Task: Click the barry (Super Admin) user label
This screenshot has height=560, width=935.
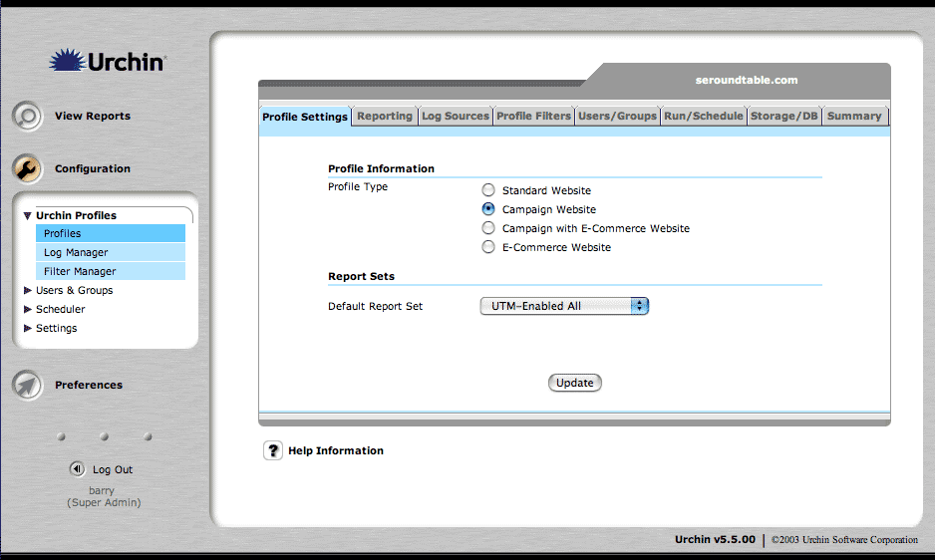Action: (x=104, y=496)
